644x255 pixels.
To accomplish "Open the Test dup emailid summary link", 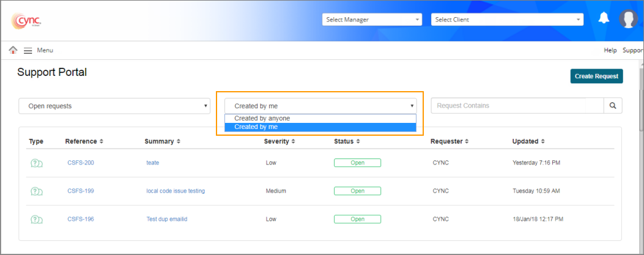I will (166, 219).
